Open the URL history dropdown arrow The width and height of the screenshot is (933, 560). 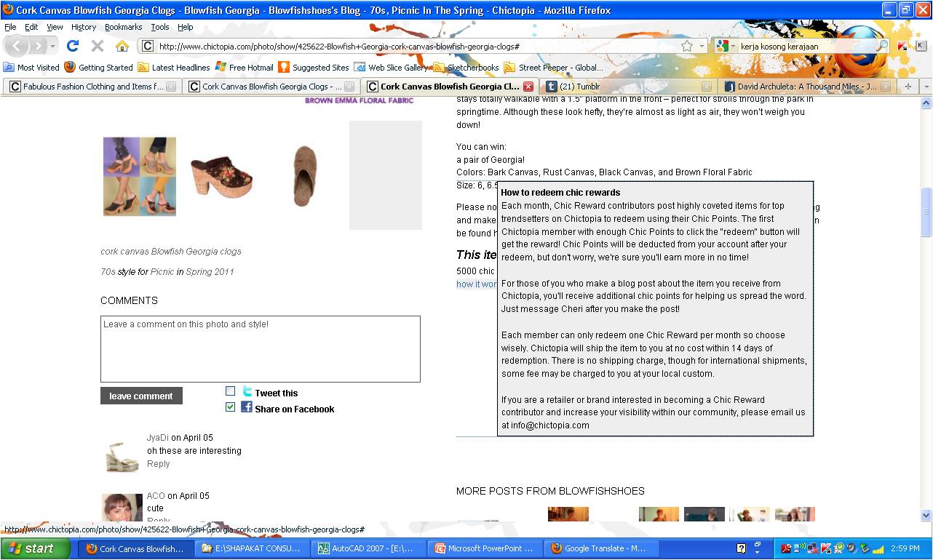(x=702, y=46)
